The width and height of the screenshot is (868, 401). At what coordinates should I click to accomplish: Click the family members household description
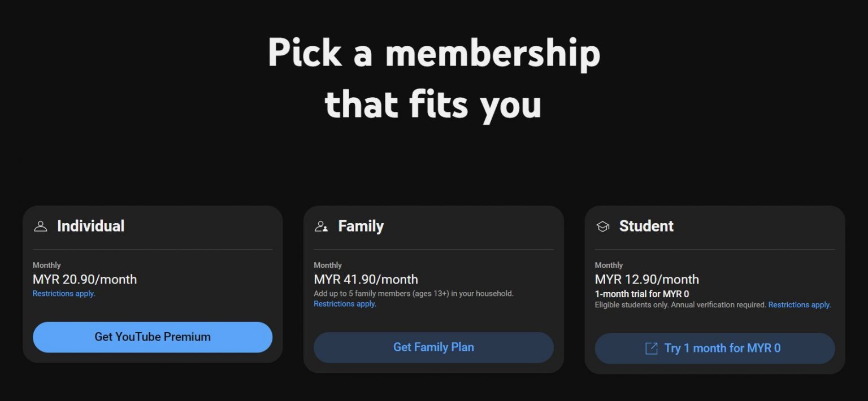coord(413,294)
